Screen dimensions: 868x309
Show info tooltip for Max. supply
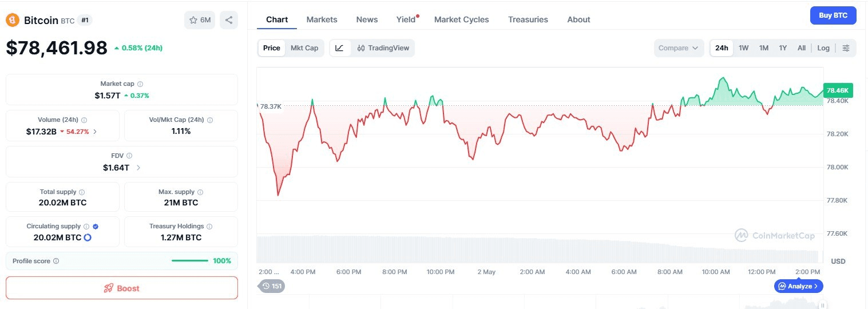click(200, 192)
